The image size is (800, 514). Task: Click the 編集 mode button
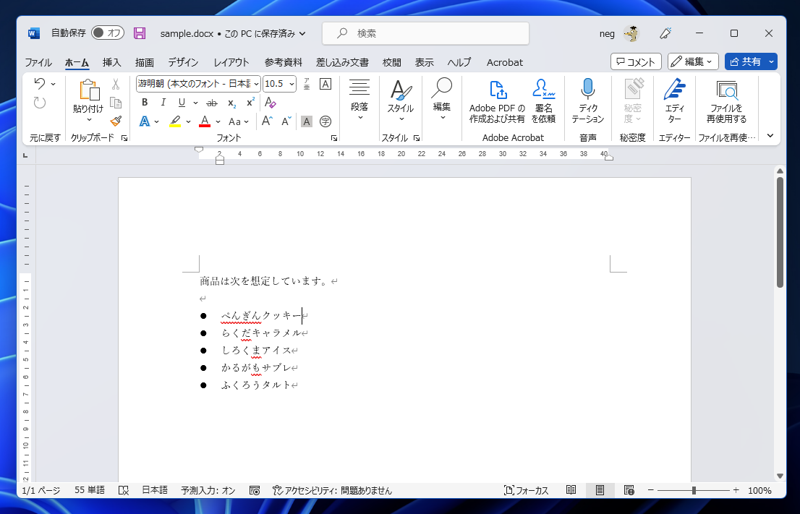click(693, 62)
